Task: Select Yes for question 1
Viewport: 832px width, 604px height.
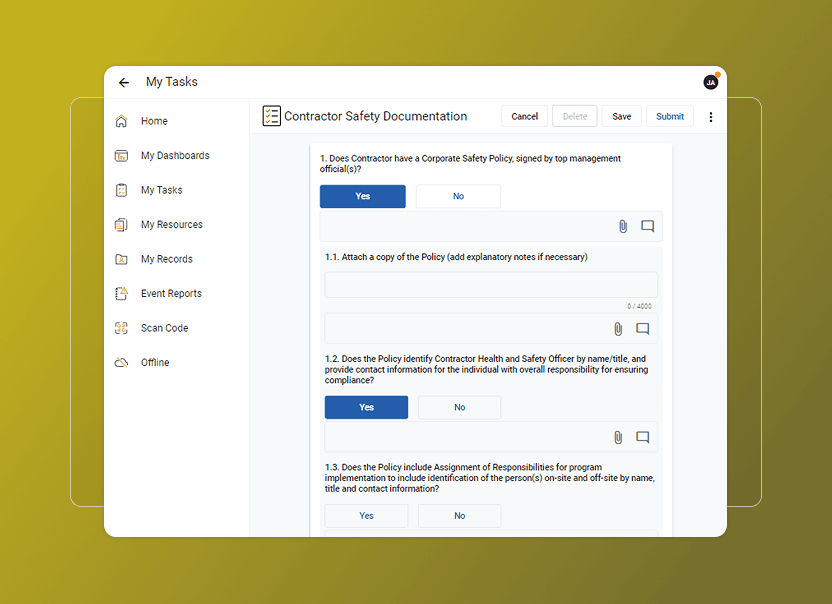Action: click(x=363, y=196)
